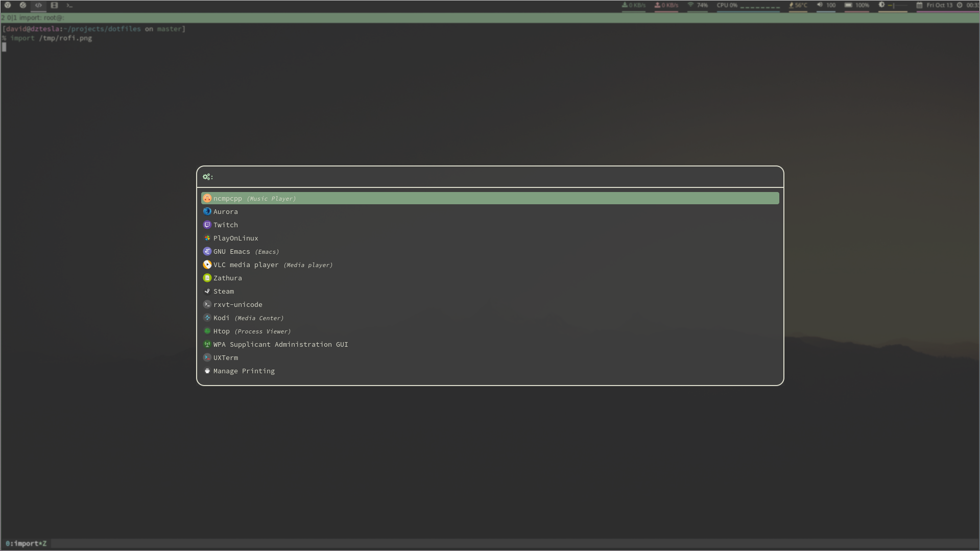
Task: Click the Twitch purple icon
Action: click(x=207, y=225)
